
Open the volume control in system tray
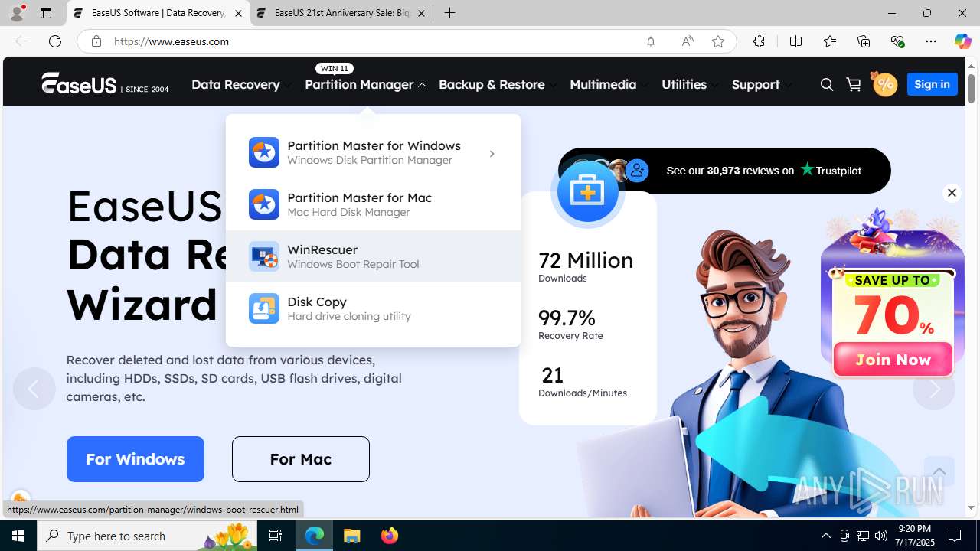(881, 536)
